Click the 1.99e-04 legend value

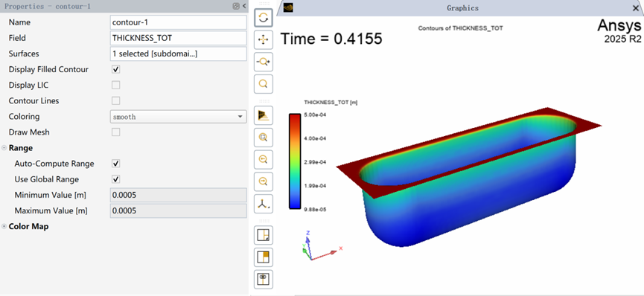[315, 186]
